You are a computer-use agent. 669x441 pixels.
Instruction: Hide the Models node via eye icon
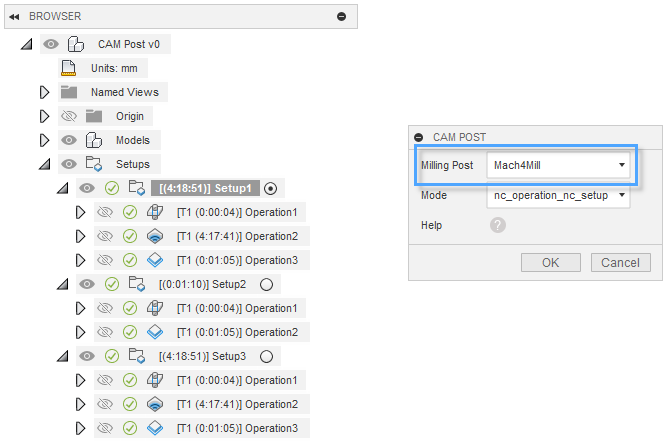click(69, 140)
